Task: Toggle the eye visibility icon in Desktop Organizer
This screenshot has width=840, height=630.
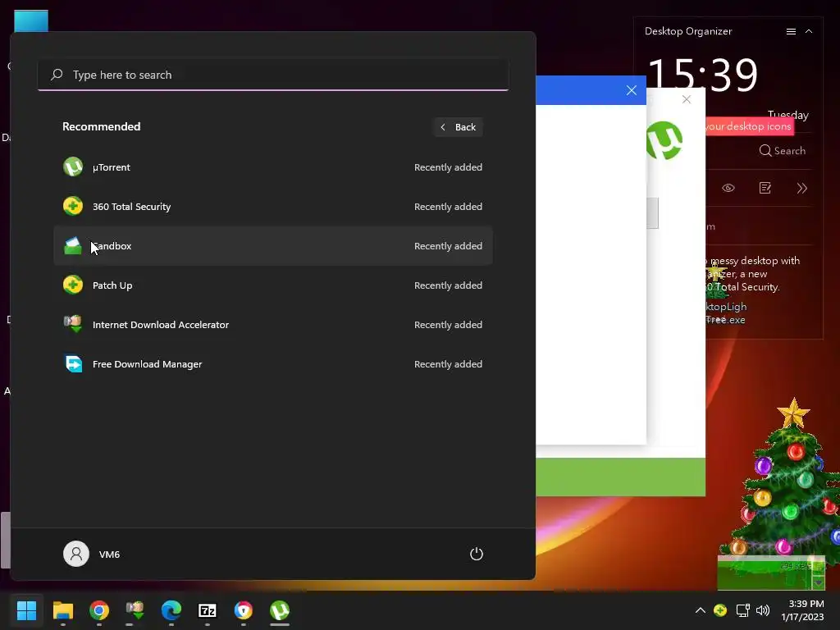Action: (x=728, y=188)
